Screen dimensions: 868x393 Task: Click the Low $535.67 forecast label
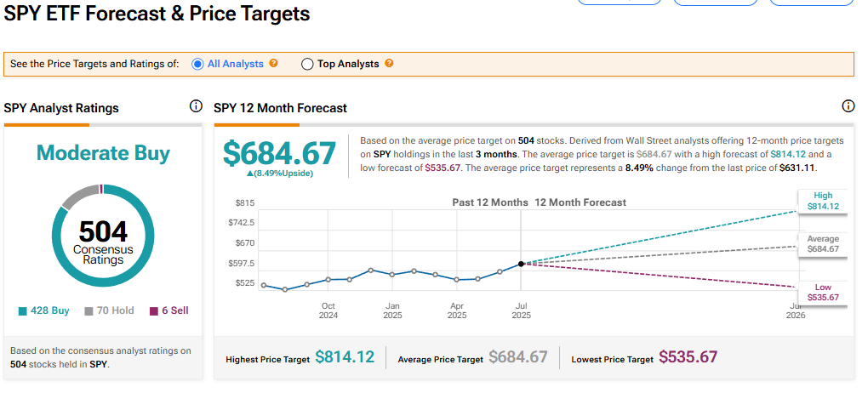[822, 292]
